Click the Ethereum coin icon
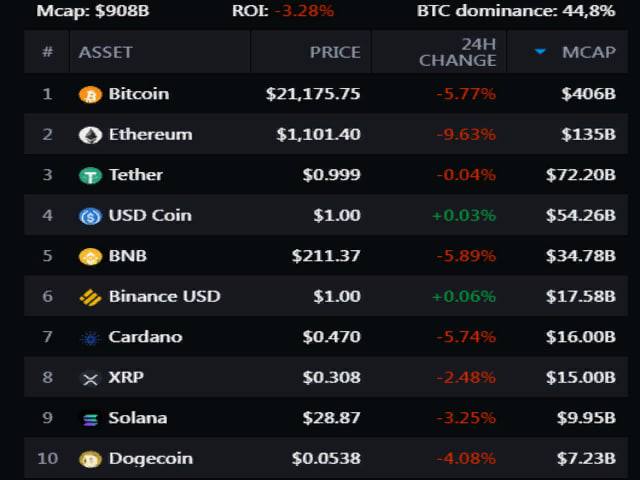Screen dimensions: 640x480 90,135
